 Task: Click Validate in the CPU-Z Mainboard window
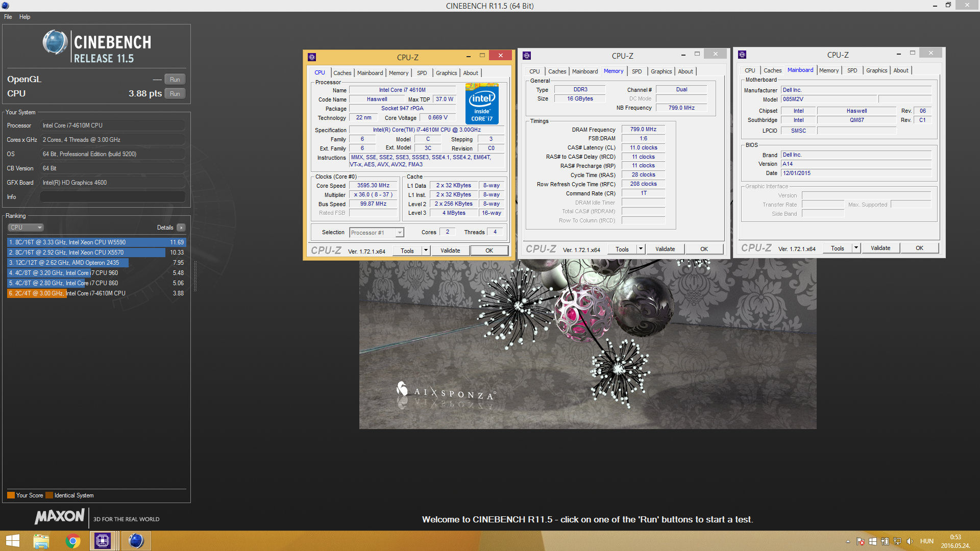pyautogui.click(x=880, y=248)
